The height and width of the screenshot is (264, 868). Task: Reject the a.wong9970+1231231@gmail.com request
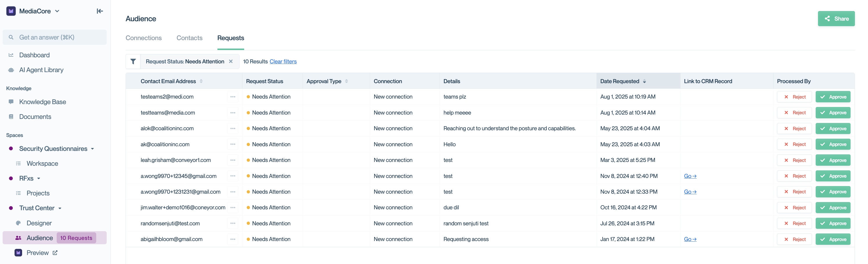(794, 192)
